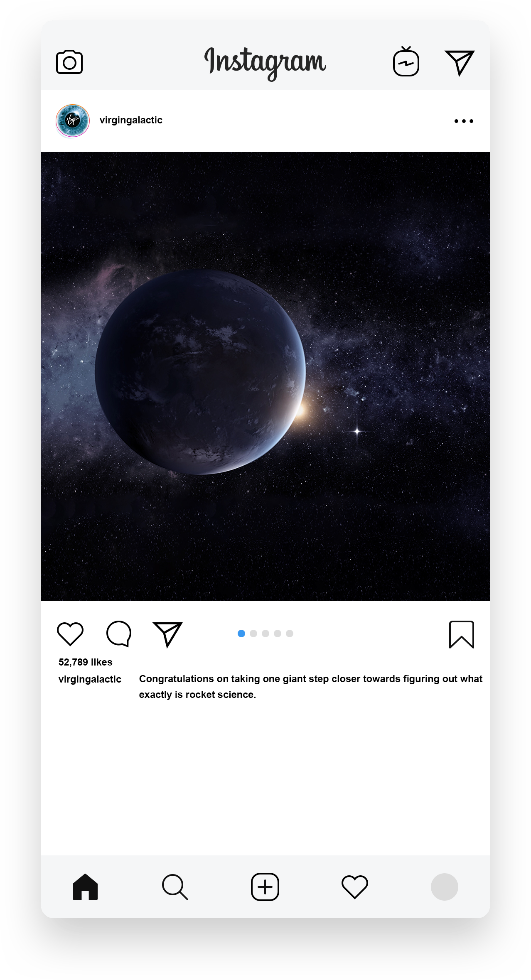531x980 pixels.
Task: Open comments with speech bubble icon
Action: (x=119, y=634)
